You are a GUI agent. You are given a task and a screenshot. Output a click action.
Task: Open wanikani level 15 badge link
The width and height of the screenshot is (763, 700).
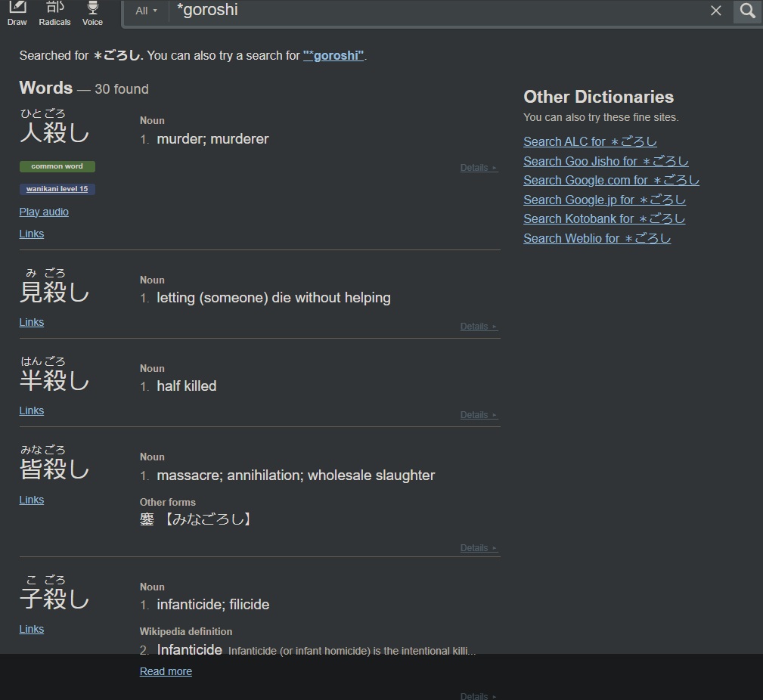point(57,189)
